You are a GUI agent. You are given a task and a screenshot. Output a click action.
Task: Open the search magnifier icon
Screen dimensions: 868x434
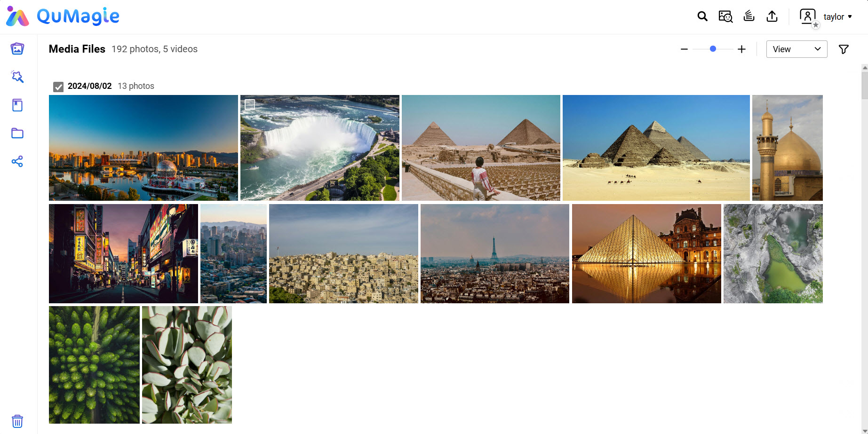pyautogui.click(x=702, y=16)
